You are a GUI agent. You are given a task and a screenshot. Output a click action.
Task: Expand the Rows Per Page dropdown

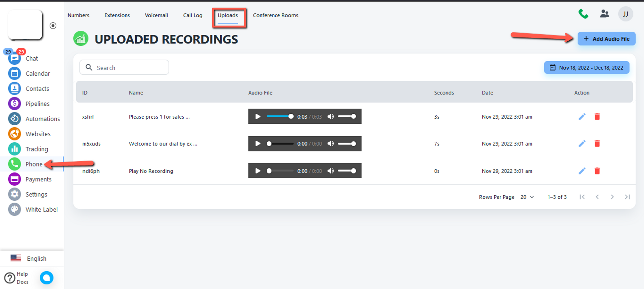pyautogui.click(x=527, y=197)
